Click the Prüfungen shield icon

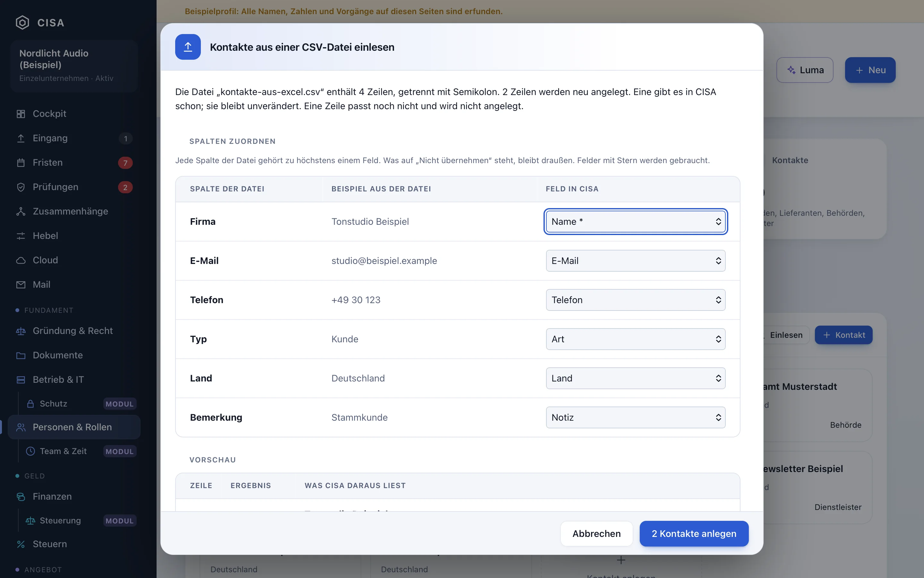(21, 187)
